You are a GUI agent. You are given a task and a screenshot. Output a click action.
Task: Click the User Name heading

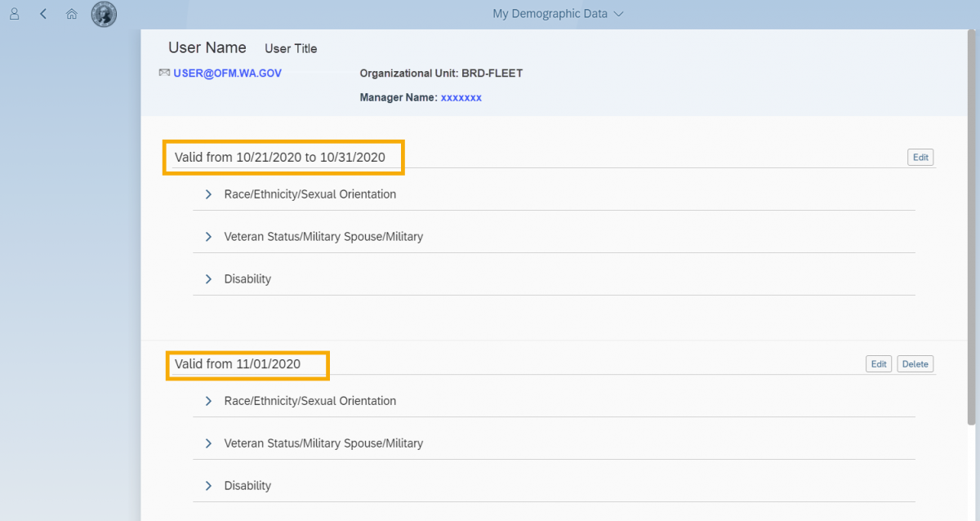[x=207, y=47]
